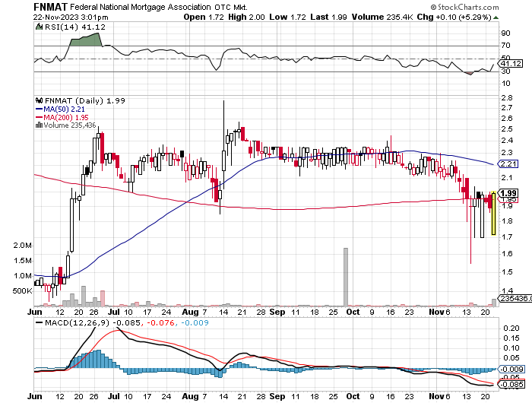Click the -0.076 MACD signal value

click(160, 322)
